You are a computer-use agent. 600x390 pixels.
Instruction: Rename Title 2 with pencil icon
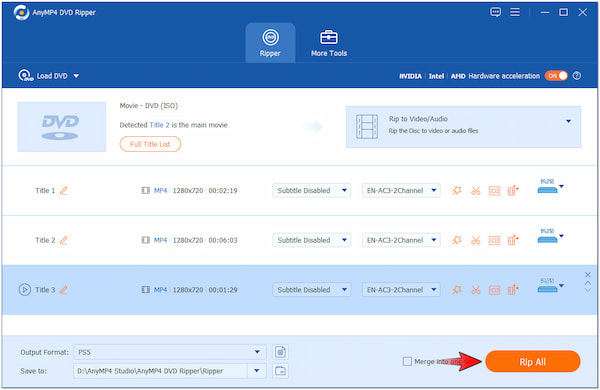coord(64,240)
